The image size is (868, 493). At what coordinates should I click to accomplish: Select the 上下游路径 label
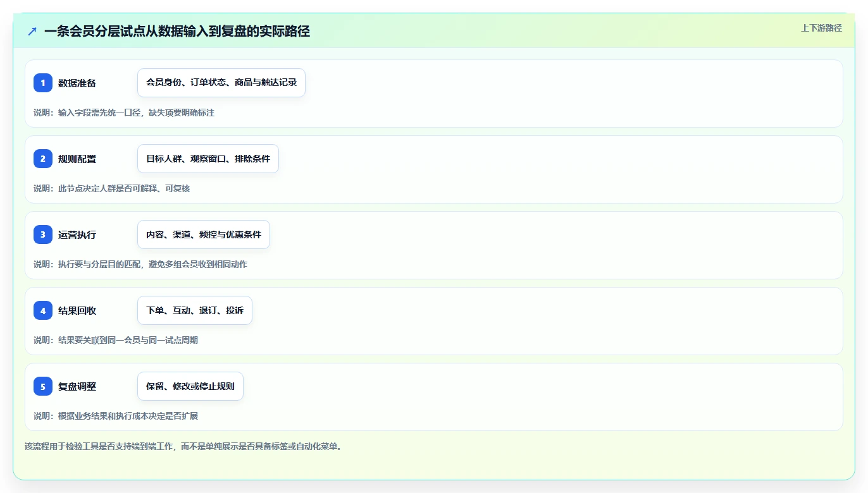pyautogui.click(x=821, y=28)
